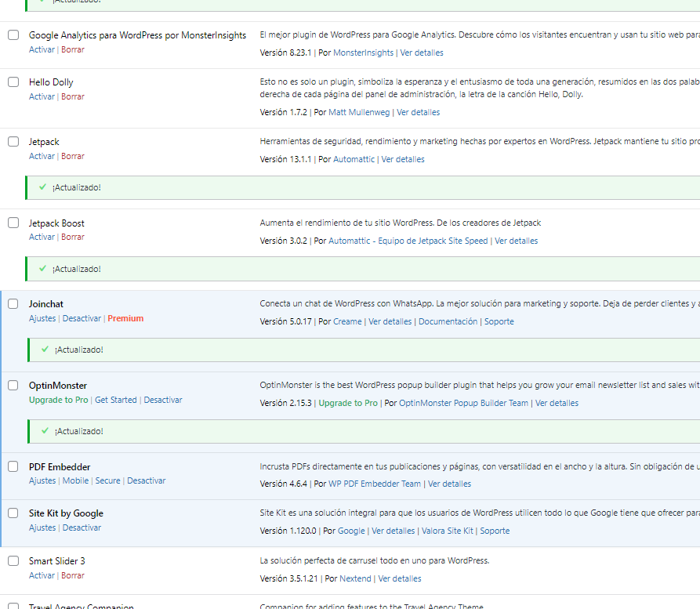
Task: Click Upgrade to Pro under OptinMonster name
Action: (x=59, y=400)
